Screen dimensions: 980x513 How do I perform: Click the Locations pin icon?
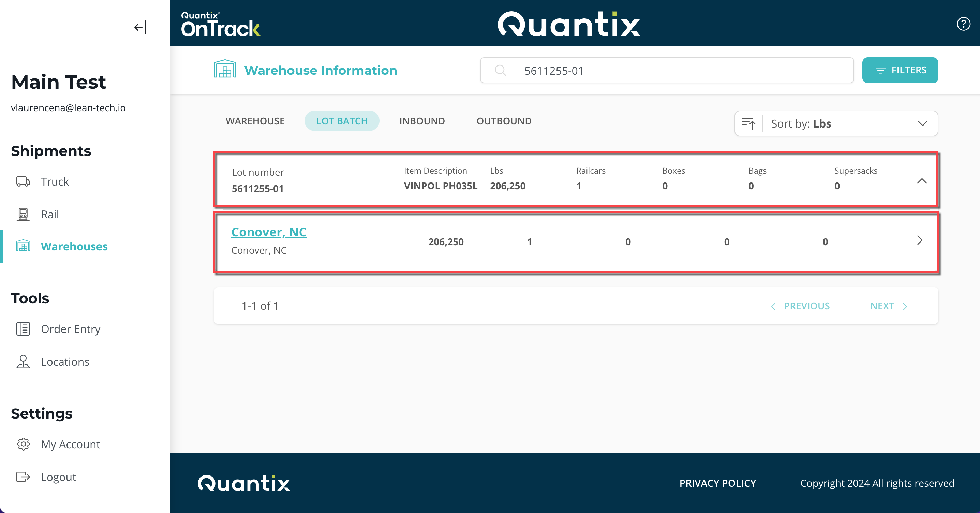23,362
